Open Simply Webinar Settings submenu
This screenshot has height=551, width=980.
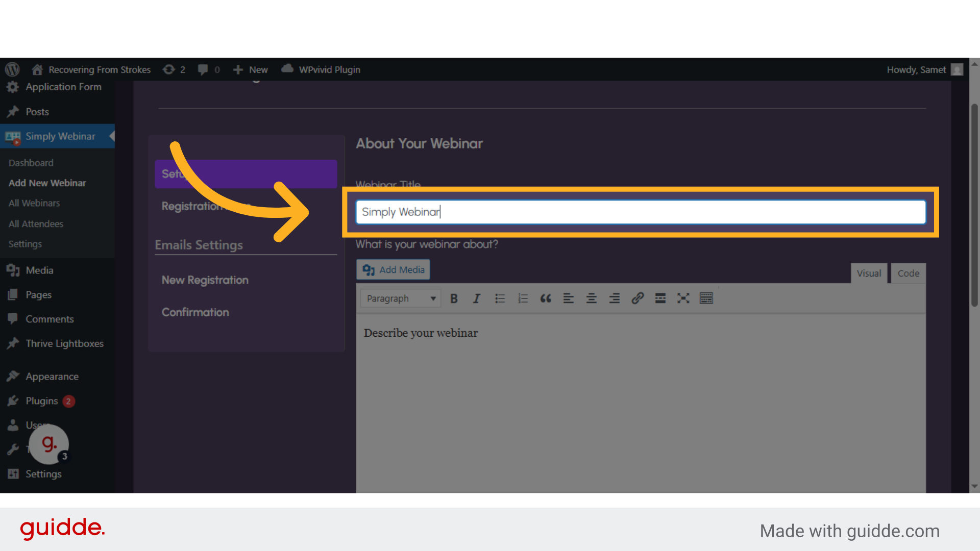point(25,244)
